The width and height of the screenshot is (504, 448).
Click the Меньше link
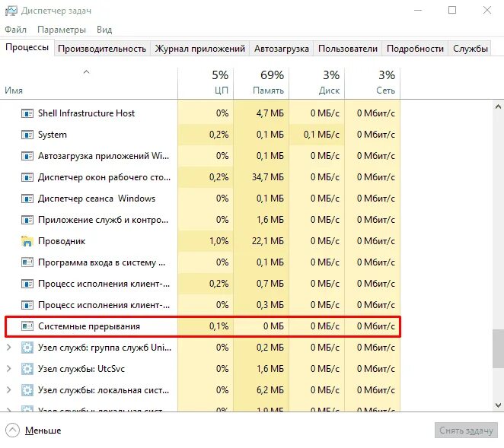(x=43, y=431)
